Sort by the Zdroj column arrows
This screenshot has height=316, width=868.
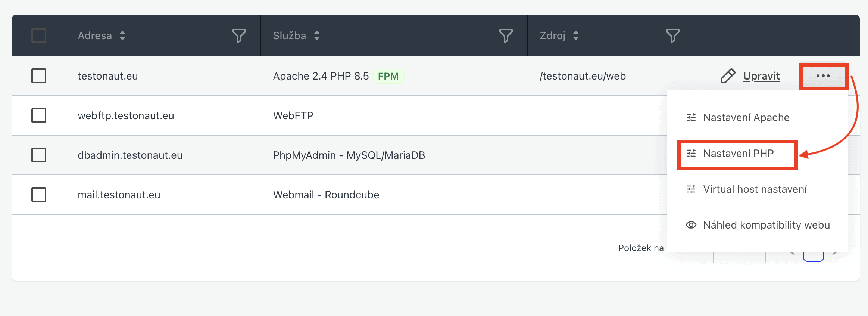click(x=576, y=35)
